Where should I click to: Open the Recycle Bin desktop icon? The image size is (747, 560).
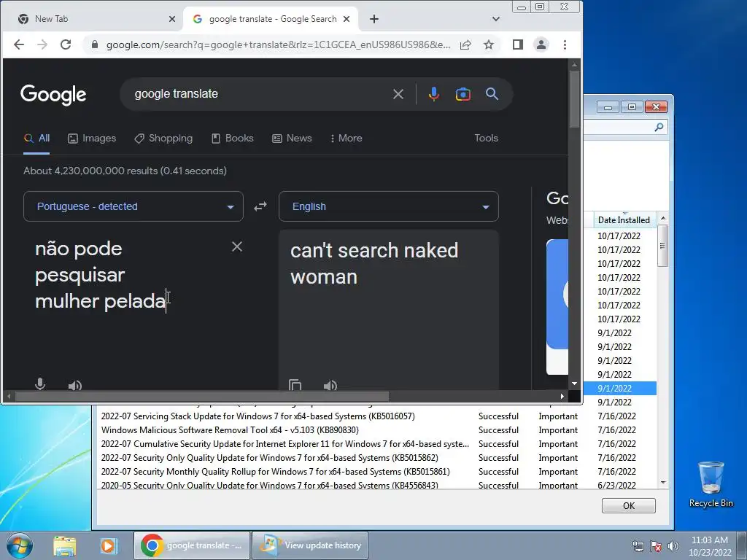pos(711,485)
